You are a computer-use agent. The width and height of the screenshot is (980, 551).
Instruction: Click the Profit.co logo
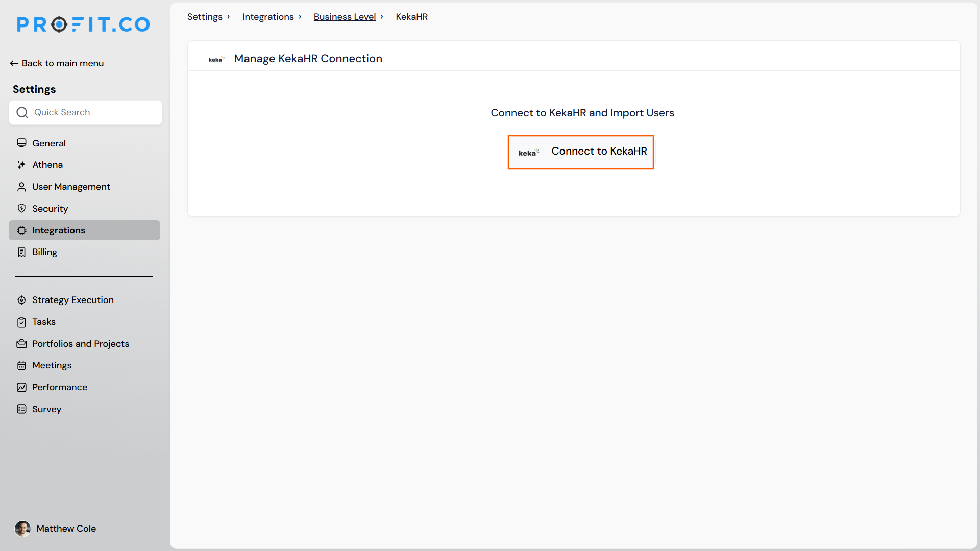pyautogui.click(x=83, y=24)
